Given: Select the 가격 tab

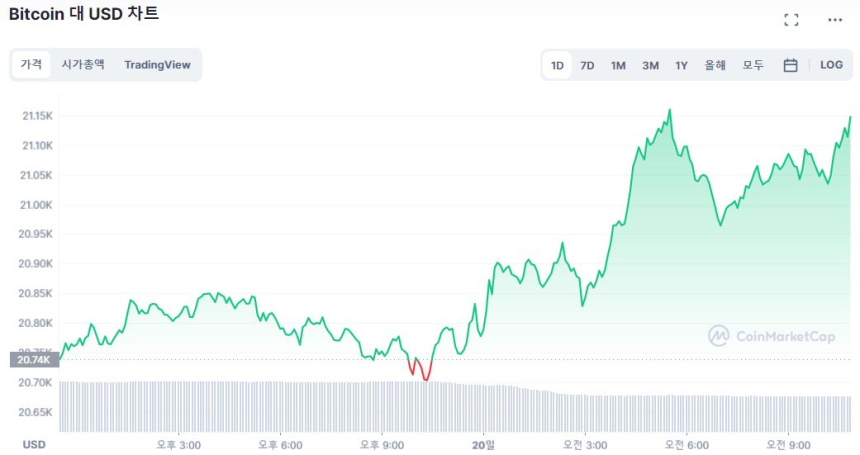Looking at the screenshot, I should pos(31,65).
